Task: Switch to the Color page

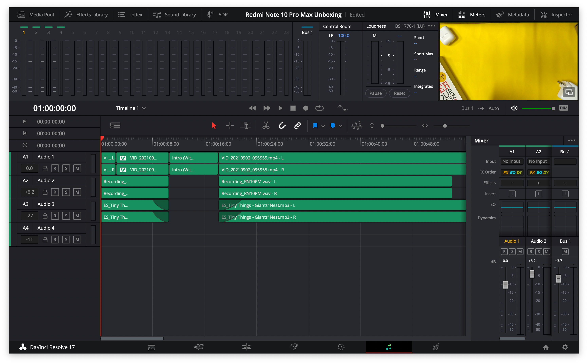Action: 341,347
